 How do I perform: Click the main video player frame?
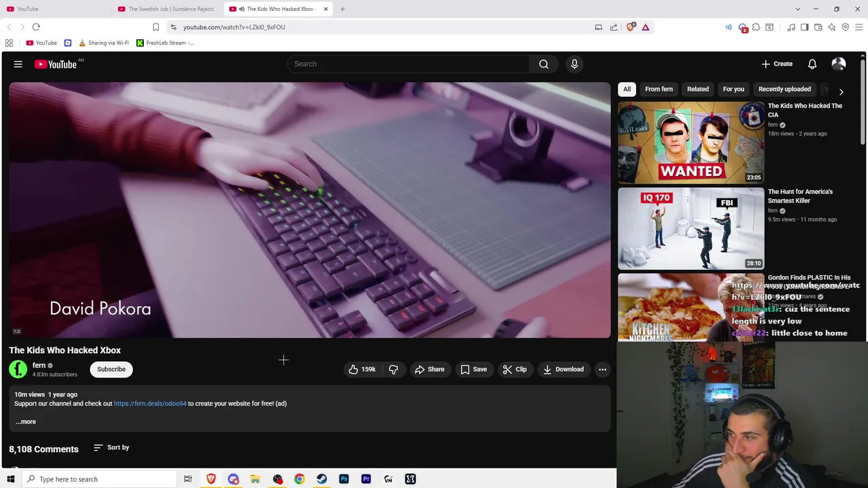pos(310,210)
